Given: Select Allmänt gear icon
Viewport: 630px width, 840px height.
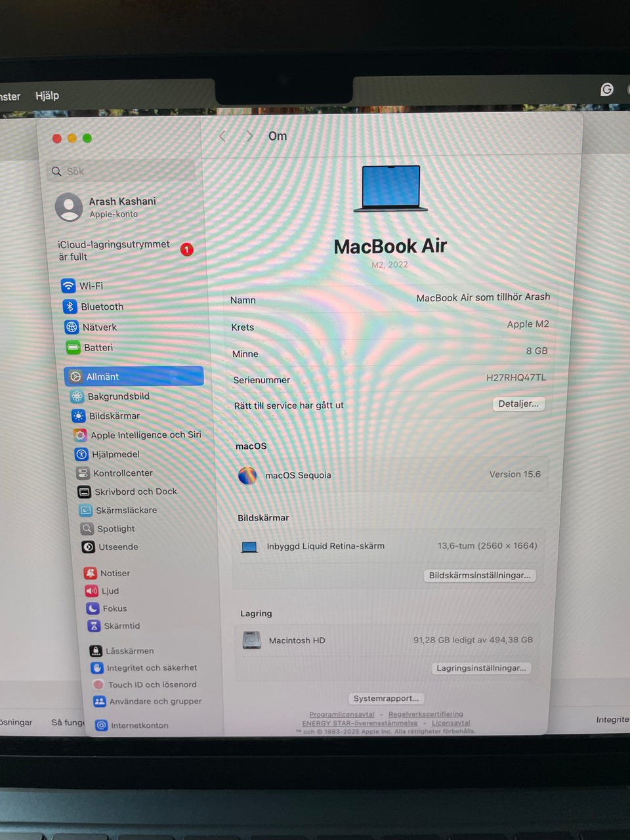Looking at the screenshot, I should coord(75,377).
